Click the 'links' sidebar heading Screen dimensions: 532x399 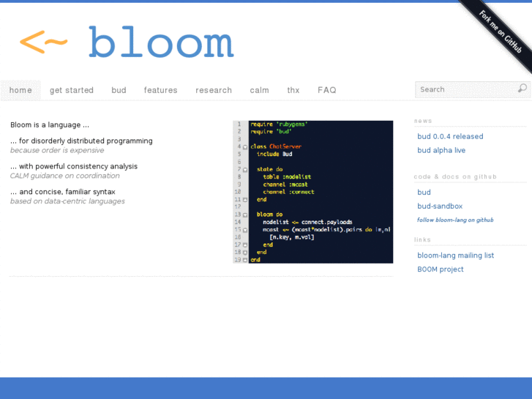422,239
